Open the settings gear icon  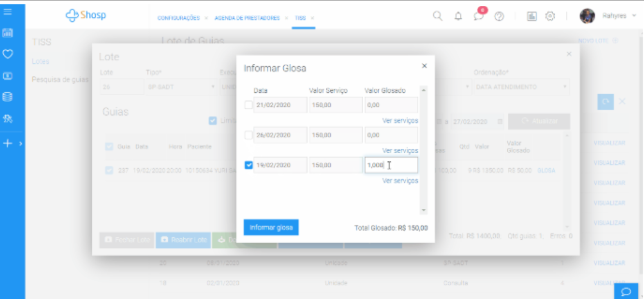pos(550,16)
